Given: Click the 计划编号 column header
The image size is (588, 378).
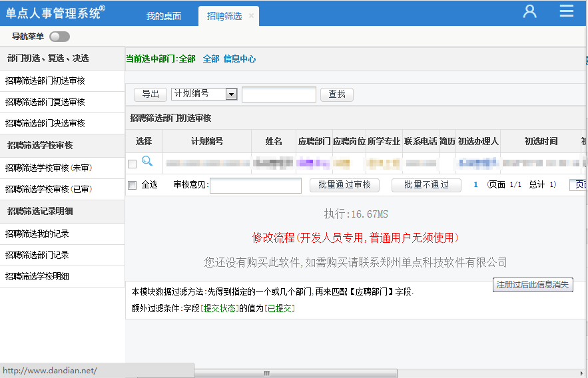Looking at the screenshot, I should (x=207, y=141).
